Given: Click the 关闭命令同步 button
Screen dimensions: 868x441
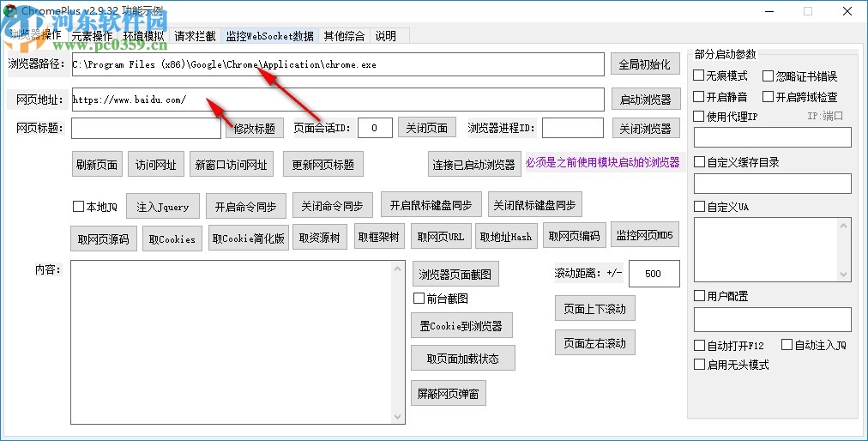Looking at the screenshot, I should [x=332, y=206].
